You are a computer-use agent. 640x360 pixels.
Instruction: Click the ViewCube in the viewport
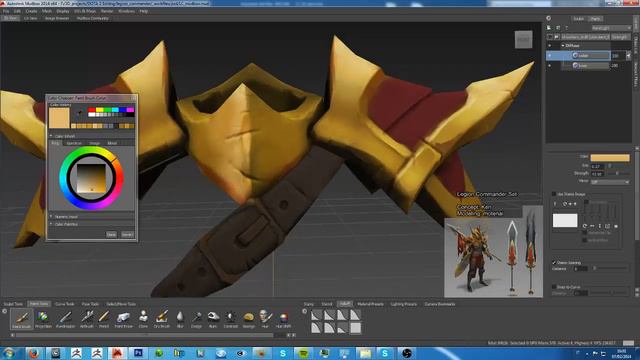point(523,40)
